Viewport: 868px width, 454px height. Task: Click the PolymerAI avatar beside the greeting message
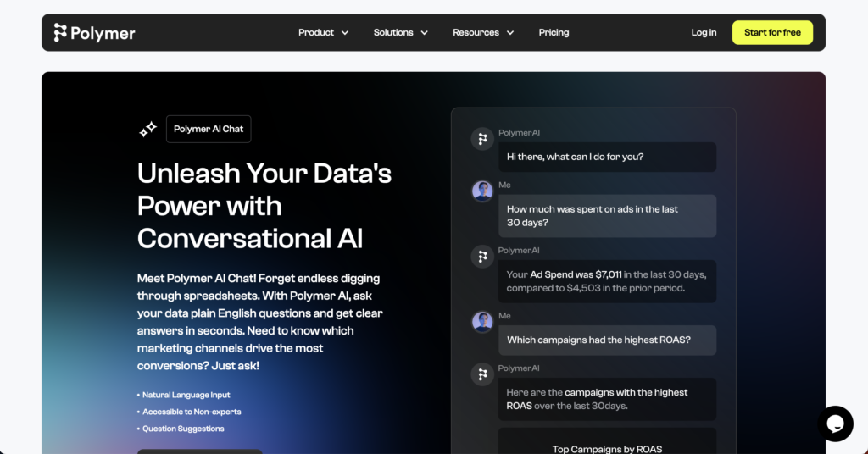click(482, 139)
